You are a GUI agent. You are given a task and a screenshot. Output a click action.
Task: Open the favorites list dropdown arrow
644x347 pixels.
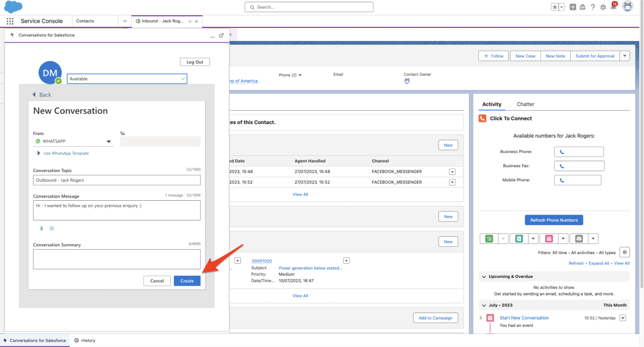[x=562, y=7]
